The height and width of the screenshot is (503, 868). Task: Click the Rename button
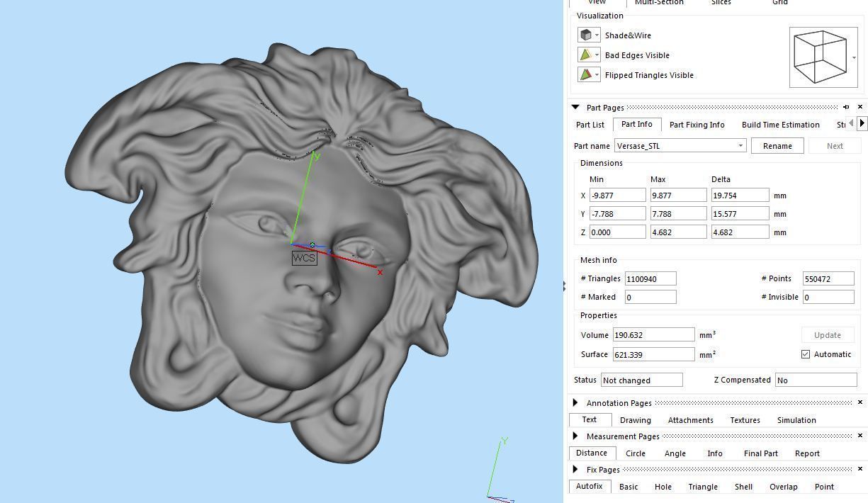point(777,146)
